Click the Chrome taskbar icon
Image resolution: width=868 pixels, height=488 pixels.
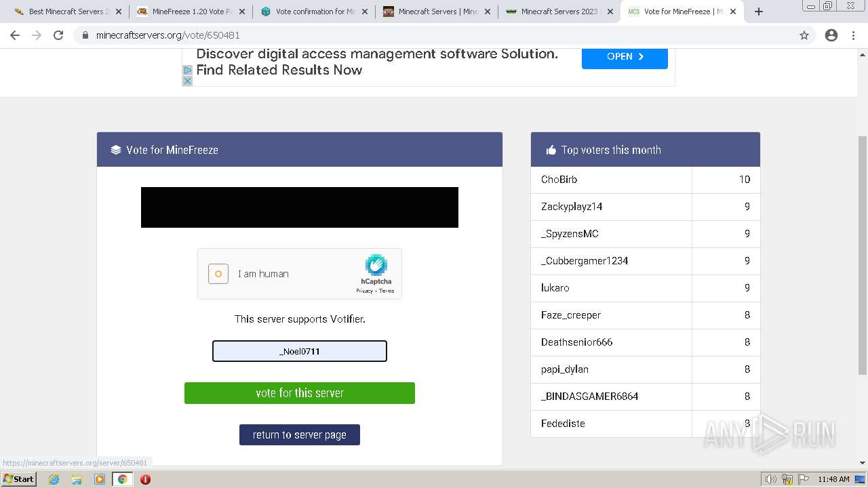pyautogui.click(x=123, y=479)
